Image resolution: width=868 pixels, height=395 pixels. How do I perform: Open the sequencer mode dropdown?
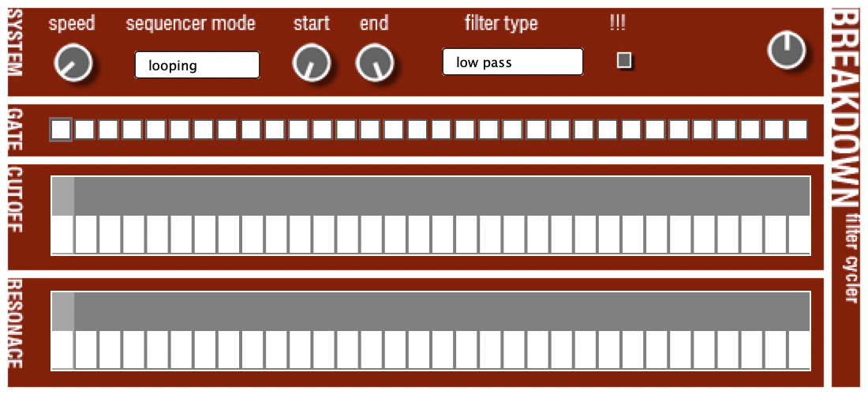[197, 66]
